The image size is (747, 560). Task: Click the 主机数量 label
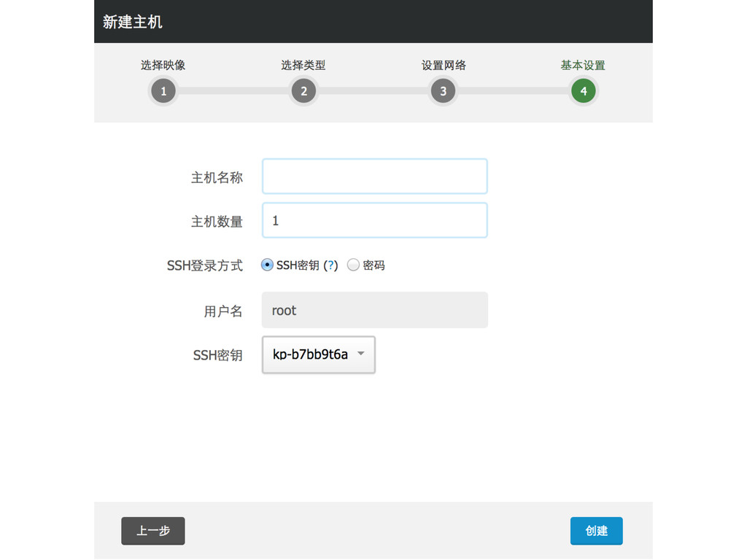217,222
